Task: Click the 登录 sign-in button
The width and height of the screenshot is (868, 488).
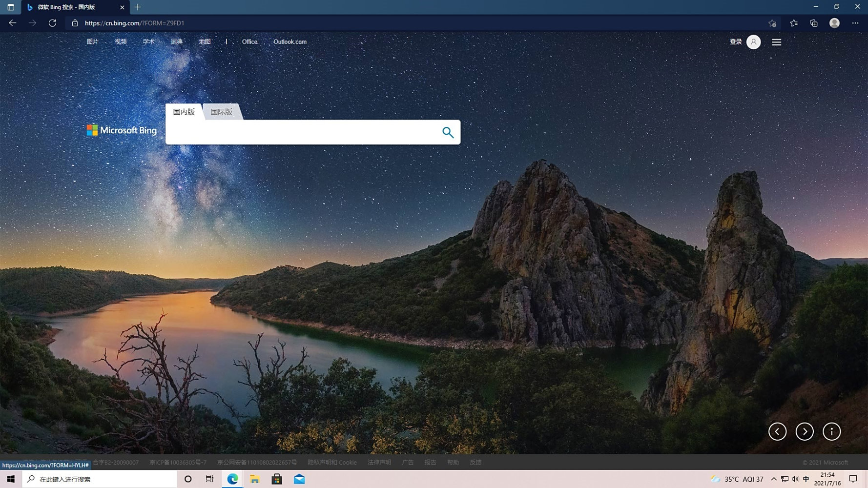Action: pyautogui.click(x=736, y=42)
